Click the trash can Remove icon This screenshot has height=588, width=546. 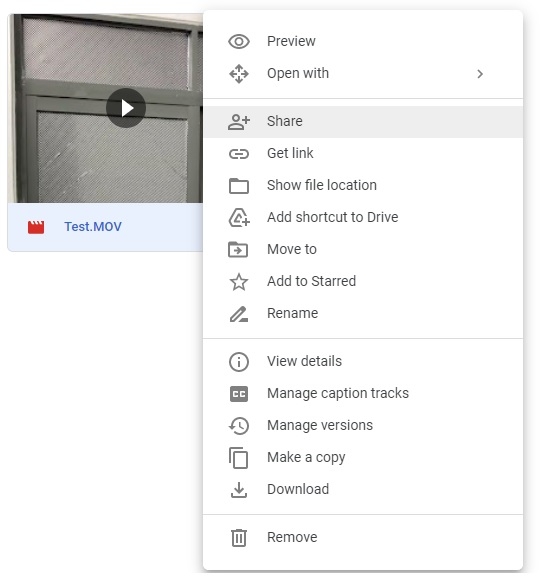(x=239, y=538)
